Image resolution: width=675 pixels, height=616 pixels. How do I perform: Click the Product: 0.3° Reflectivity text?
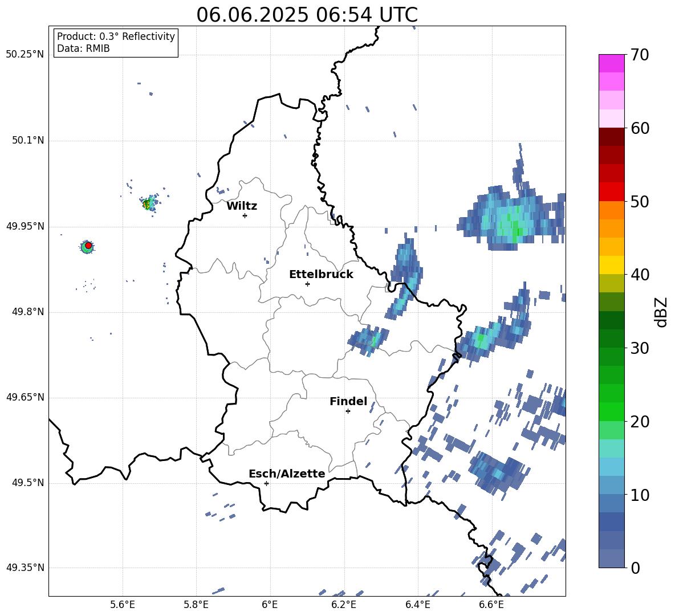coord(116,36)
